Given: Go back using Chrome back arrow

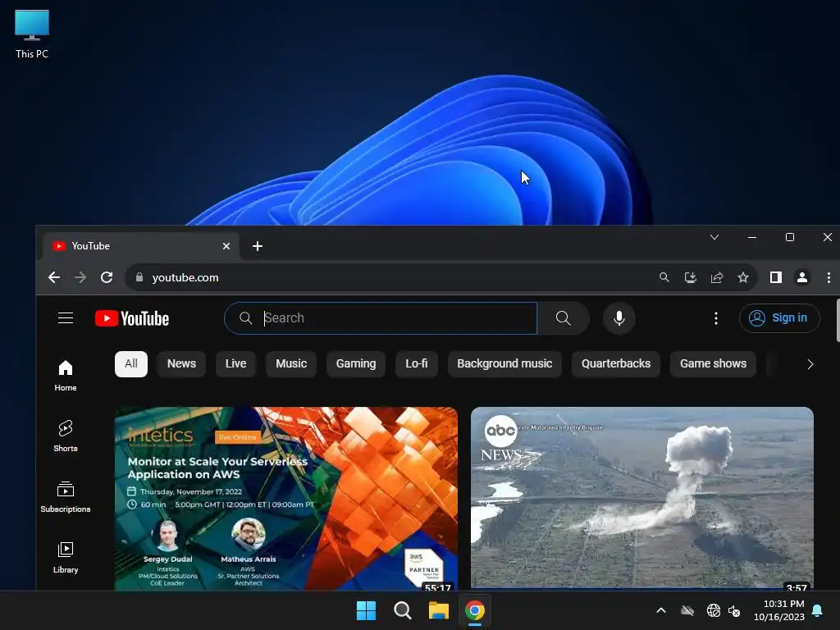Looking at the screenshot, I should point(54,277).
